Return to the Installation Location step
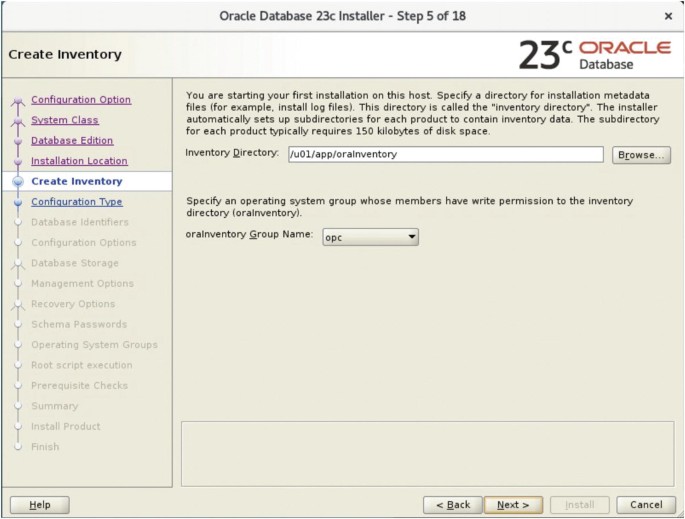 tap(79, 161)
